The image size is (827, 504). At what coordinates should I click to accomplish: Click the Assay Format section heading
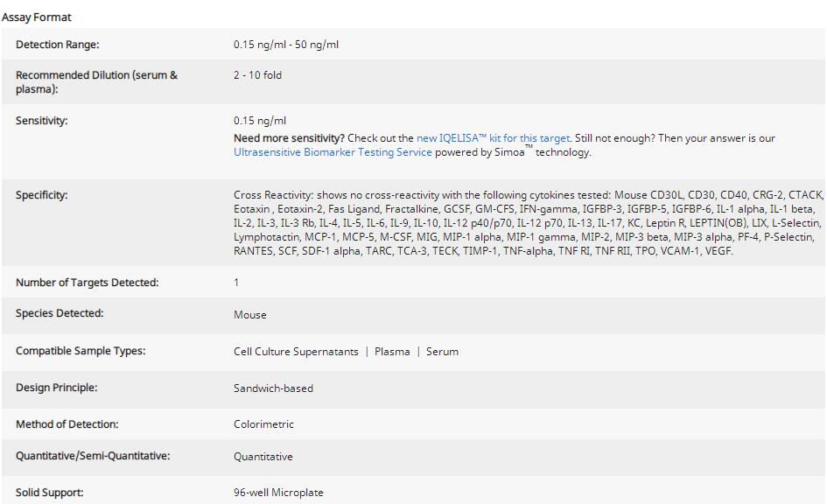point(37,17)
